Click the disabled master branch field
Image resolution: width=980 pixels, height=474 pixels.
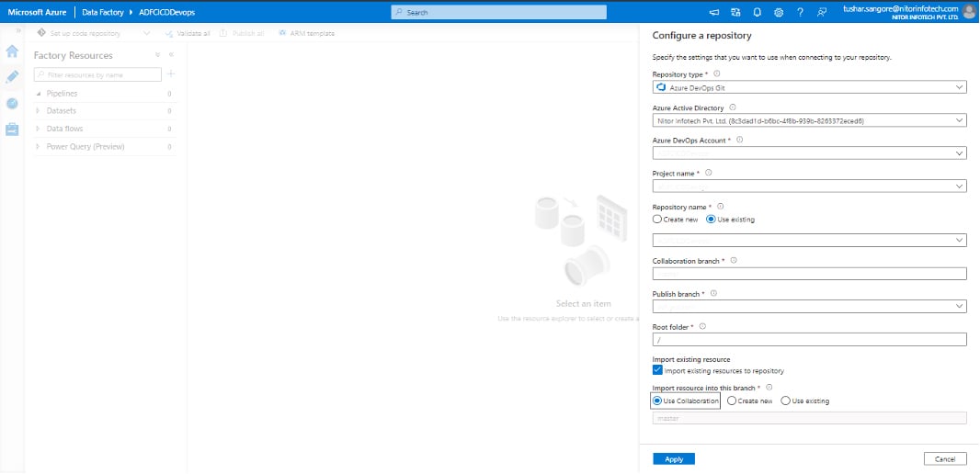pyautogui.click(x=809, y=418)
